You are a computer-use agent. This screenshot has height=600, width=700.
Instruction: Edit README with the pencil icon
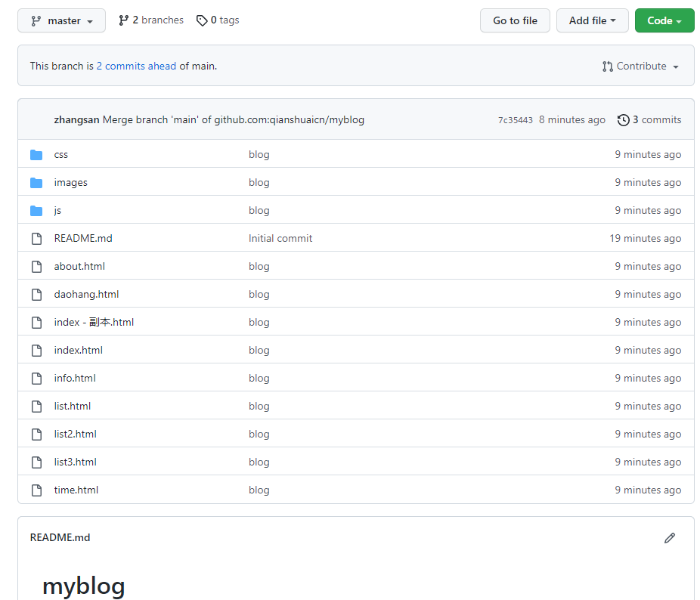point(669,538)
